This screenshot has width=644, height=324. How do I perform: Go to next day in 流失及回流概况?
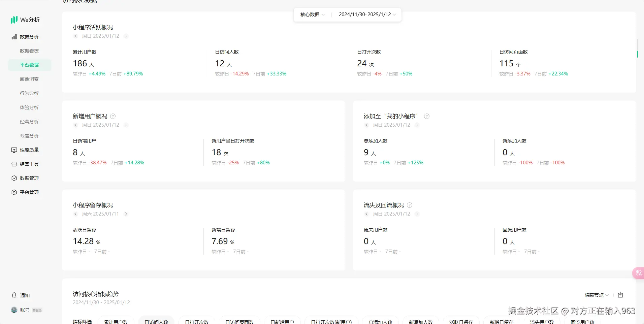click(x=417, y=214)
